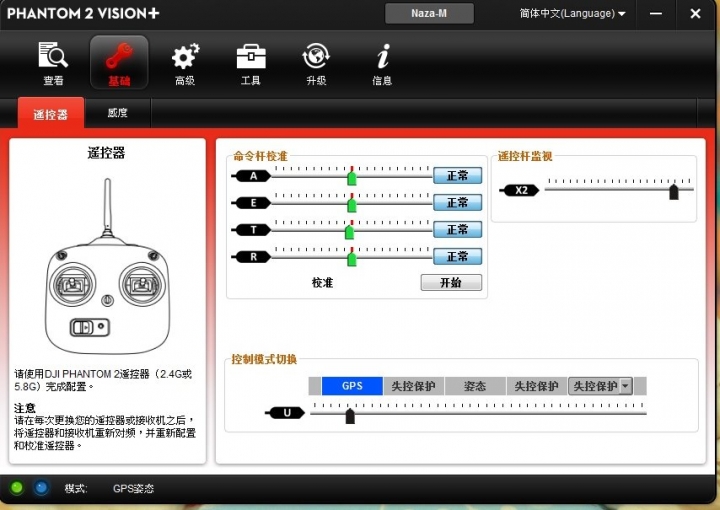Click the 命令杆校准 section heading
720x510 pixels.
260,156
